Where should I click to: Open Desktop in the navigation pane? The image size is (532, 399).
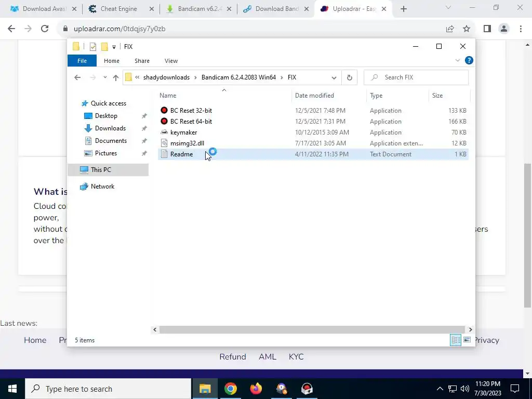pyautogui.click(x=106, y=116)
